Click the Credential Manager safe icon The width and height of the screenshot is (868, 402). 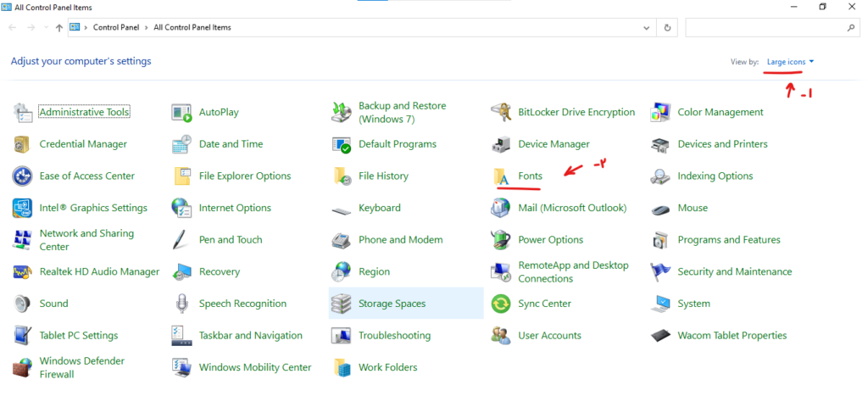[22, 144]
